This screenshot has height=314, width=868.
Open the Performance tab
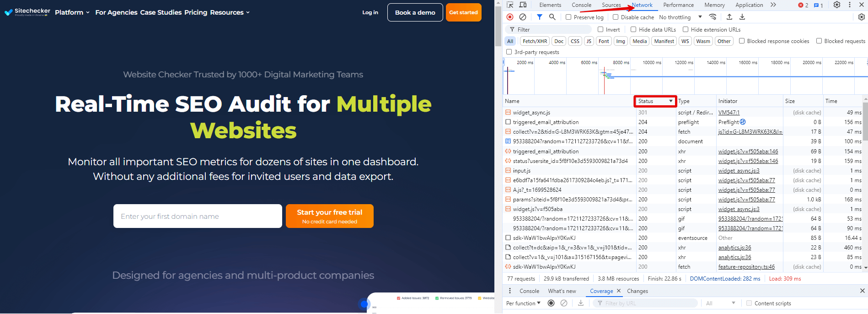(x=678, y=5)
